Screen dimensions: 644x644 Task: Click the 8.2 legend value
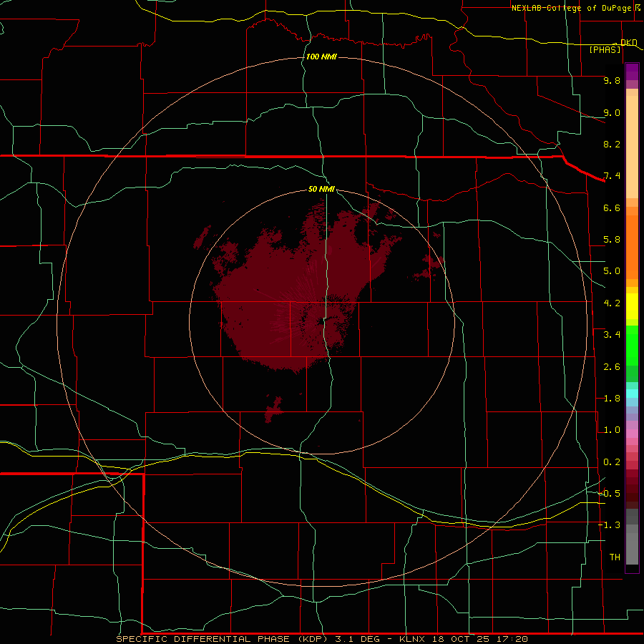point(612,144)
